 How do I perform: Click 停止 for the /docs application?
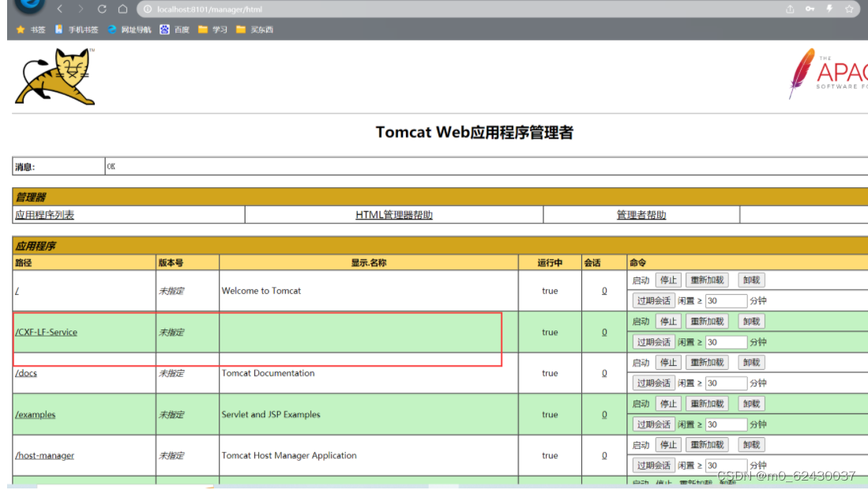[x=668, y=362]
